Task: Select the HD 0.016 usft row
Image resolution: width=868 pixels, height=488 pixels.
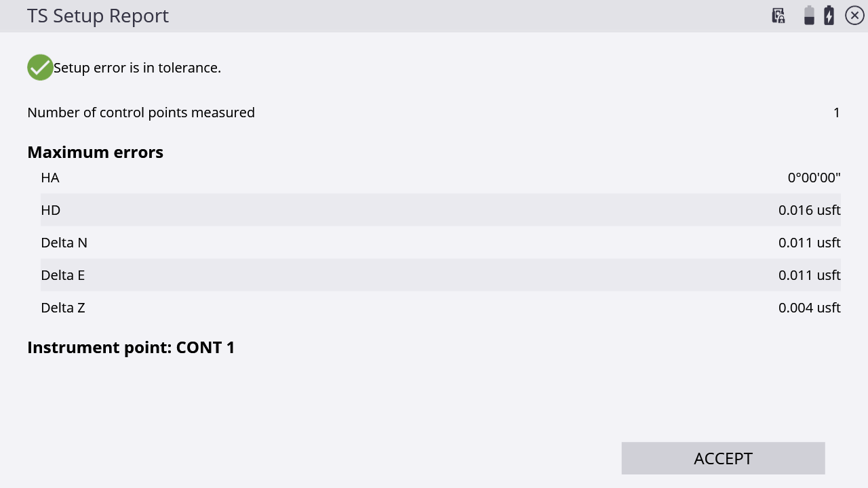Action: pyautogui.click(x=441, y=210)
